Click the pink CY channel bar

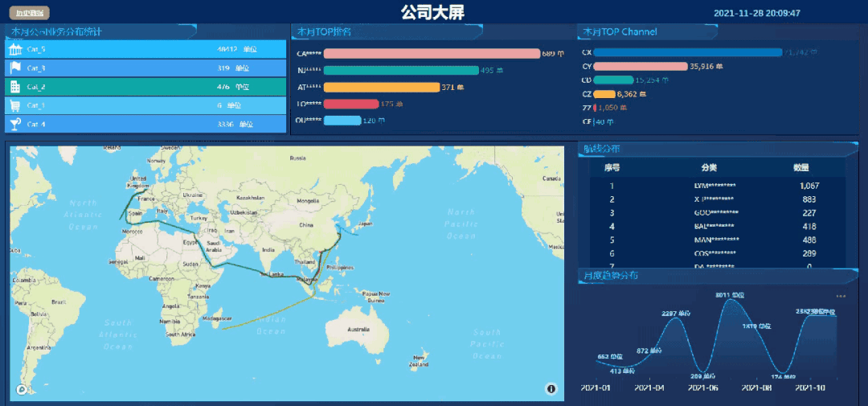click(x=641, y=67)
